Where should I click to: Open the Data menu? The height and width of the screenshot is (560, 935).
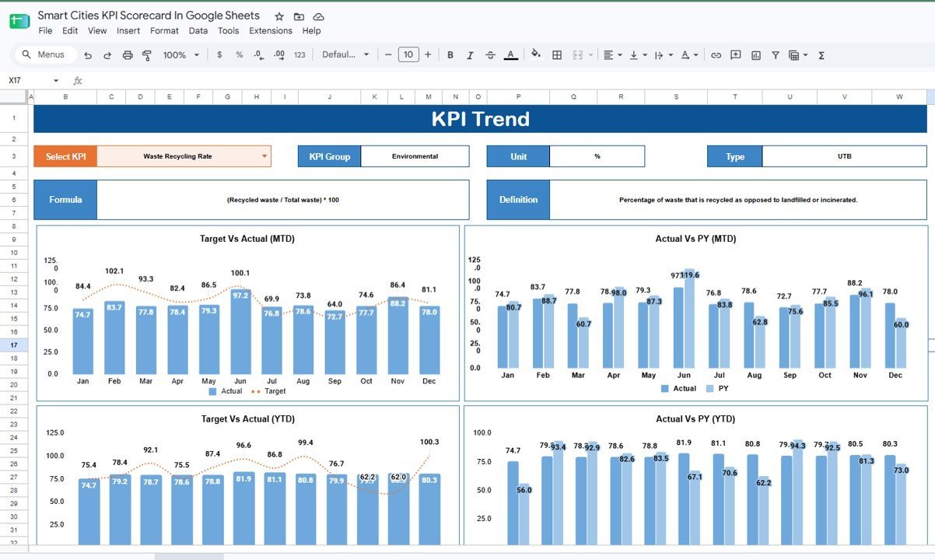198,31
